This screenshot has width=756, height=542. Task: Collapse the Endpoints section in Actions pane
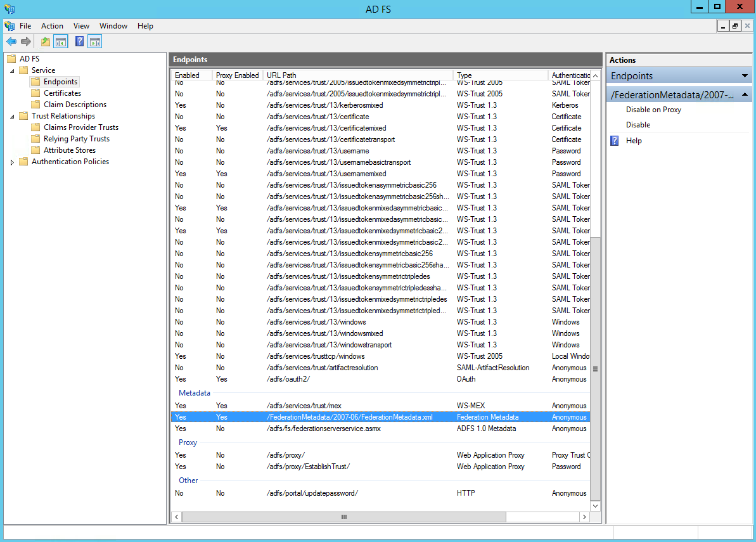coord(745,76)
